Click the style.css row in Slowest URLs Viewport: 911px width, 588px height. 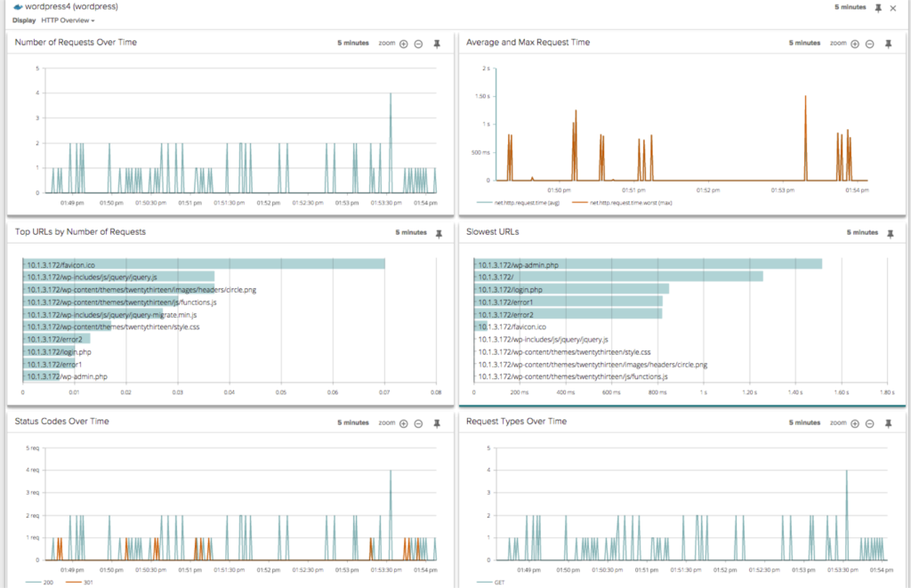pos(563,352)
